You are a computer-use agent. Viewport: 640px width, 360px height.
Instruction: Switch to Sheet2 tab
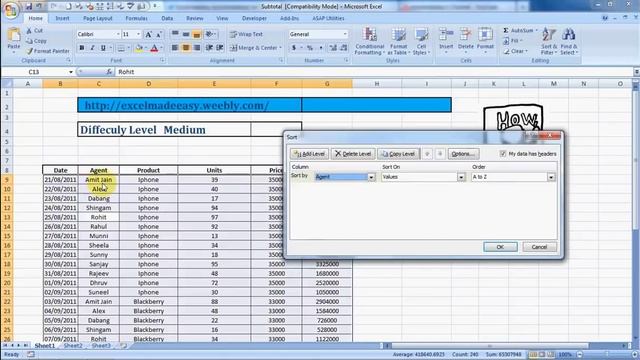(x=73, y=346)
